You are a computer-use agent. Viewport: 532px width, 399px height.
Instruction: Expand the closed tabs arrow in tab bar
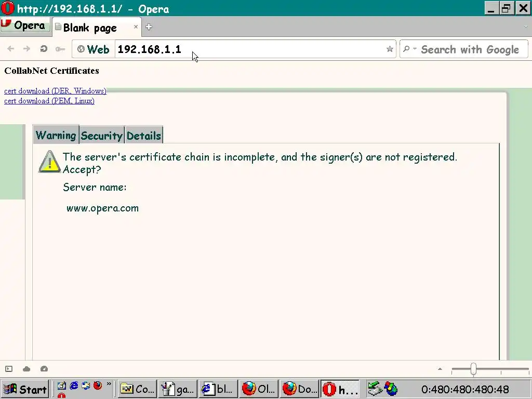526,27
